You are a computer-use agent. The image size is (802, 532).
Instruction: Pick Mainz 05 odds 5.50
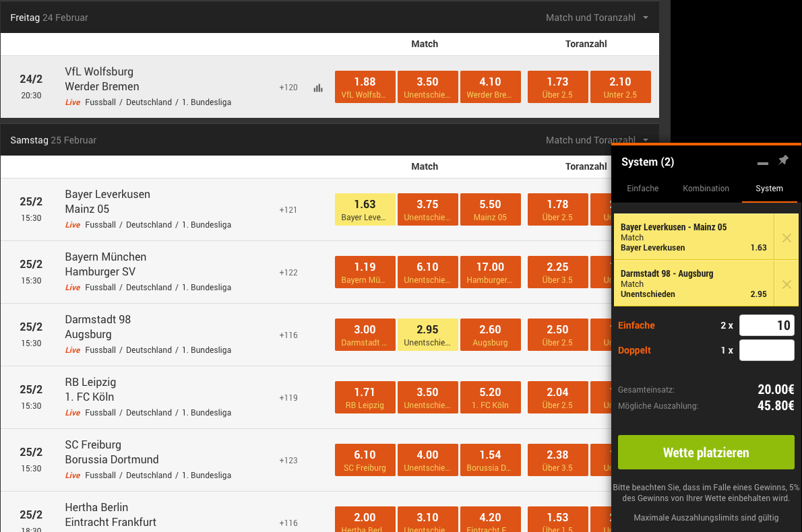pos(490,209)
